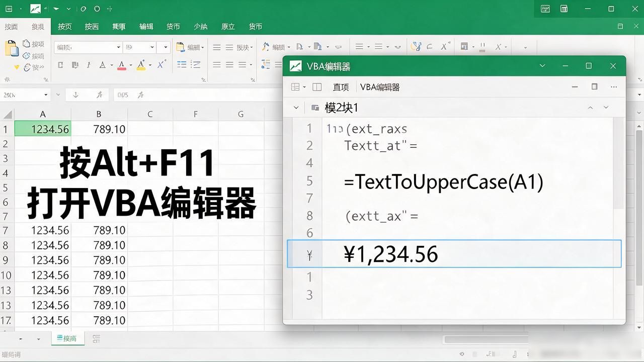Click the split-pane icon beside 直项

tap(317, 87)
